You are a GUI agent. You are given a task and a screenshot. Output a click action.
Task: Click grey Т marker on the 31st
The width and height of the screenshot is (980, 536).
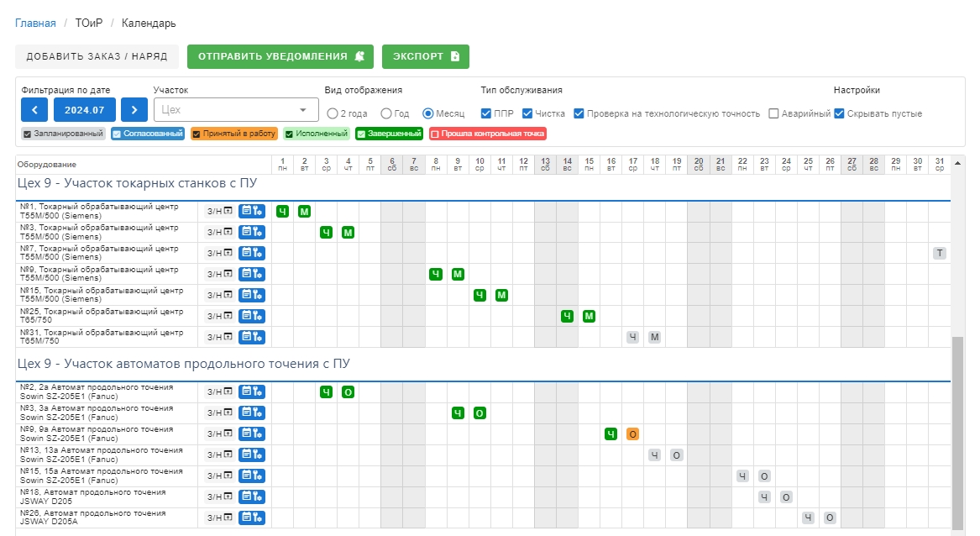click(x=940, y=253)
